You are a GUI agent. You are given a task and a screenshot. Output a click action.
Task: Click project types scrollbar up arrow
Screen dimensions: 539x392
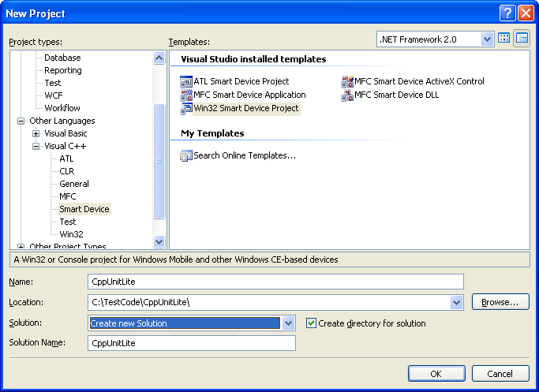pos(159,58)
